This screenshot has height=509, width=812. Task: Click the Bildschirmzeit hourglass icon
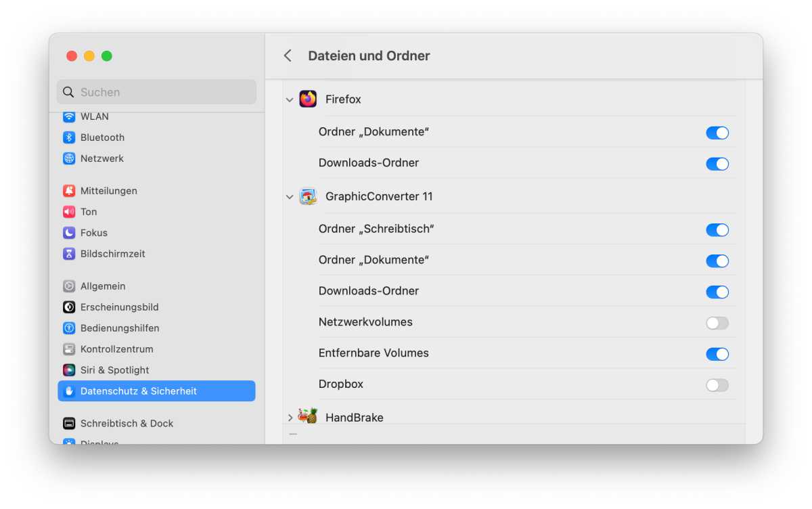click(x=69, y=254)
